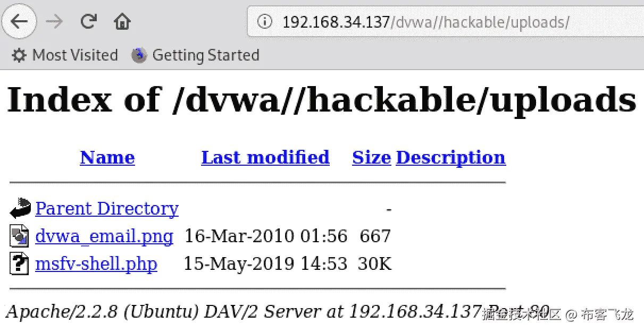Follow the Parent Directory link
644x332 pixels.
pos(107,208)
